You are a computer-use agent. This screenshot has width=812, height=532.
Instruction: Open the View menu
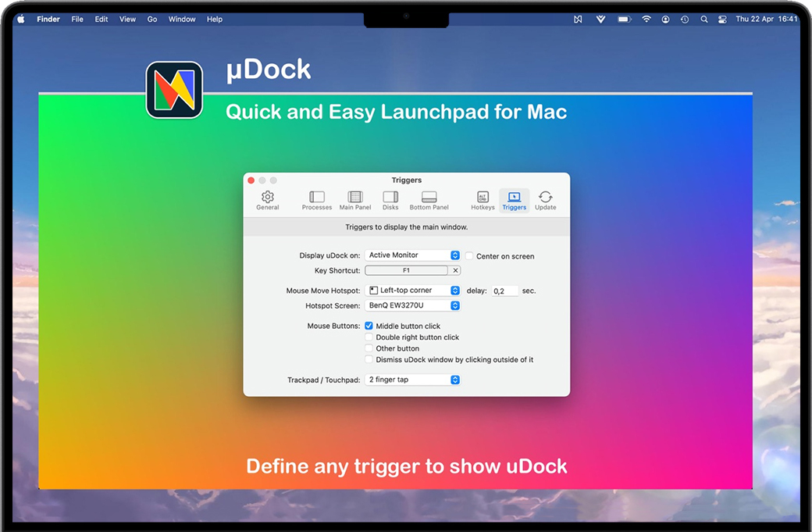point(127,20)
